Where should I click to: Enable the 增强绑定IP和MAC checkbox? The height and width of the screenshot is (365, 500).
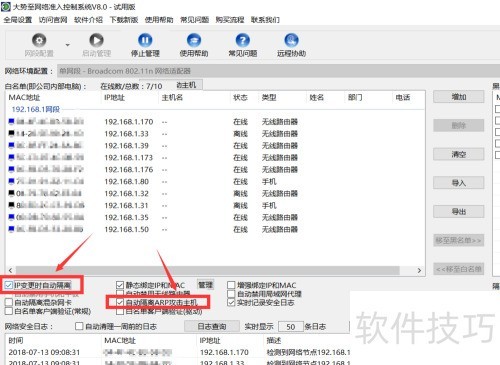click(231, 285)
